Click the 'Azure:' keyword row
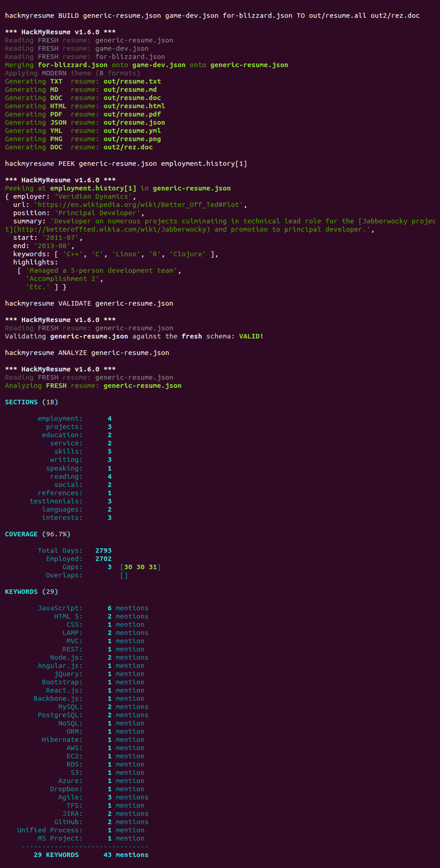 click(x=101, y=781)
